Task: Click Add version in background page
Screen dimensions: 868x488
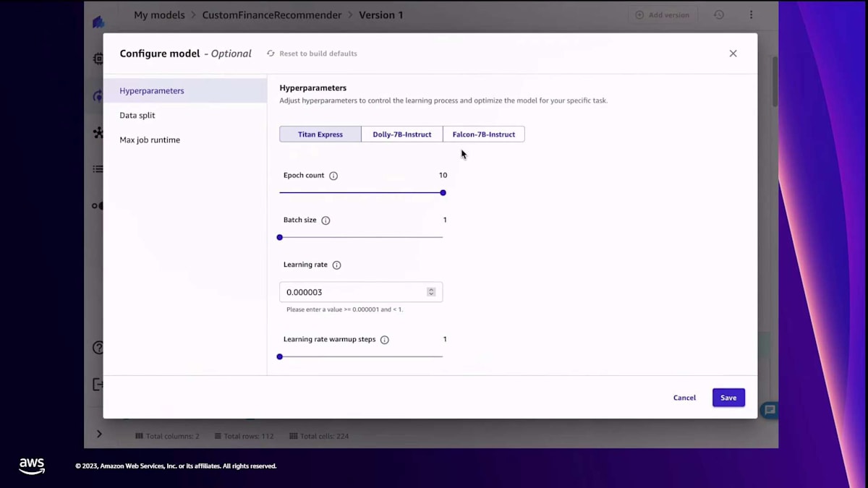Action: pos(662,15)
